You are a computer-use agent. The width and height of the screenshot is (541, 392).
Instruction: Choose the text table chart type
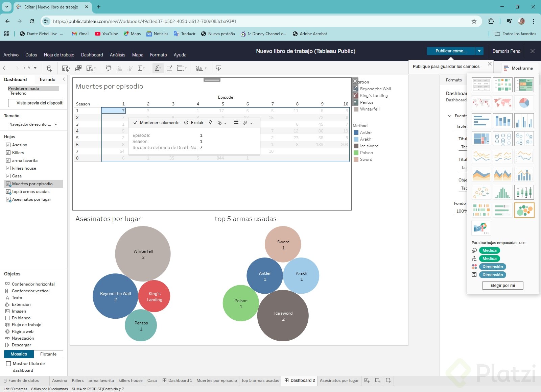481,85
